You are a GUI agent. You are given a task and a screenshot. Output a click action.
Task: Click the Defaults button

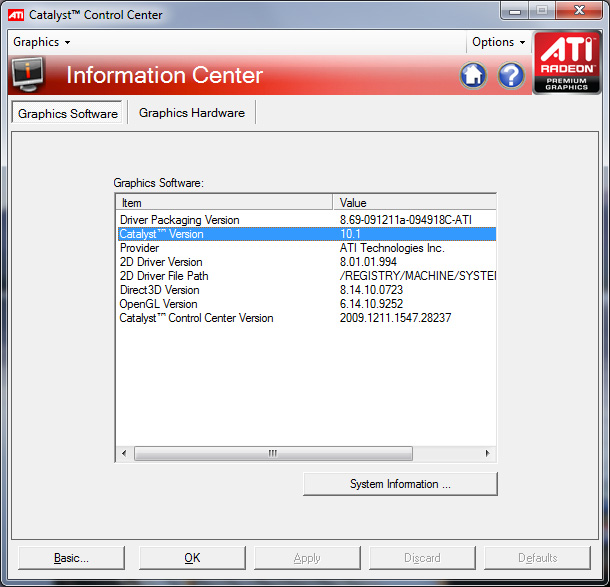tap(537, 558)
